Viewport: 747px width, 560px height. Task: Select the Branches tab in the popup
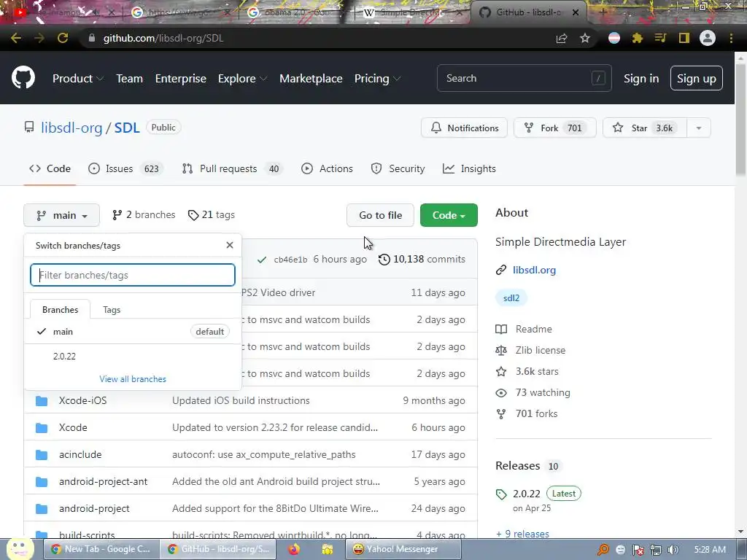pos(60,309)
